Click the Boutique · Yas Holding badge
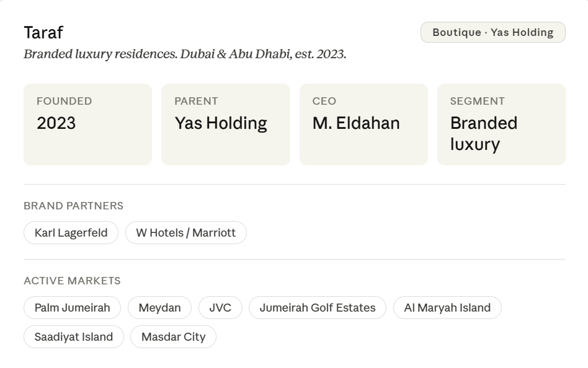This screenshot has width=588, height=368. (492, 32)
